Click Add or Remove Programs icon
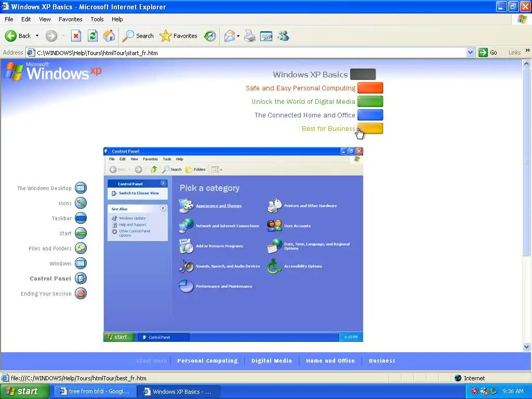Viewport: 532px width, 399px height. 187,246
